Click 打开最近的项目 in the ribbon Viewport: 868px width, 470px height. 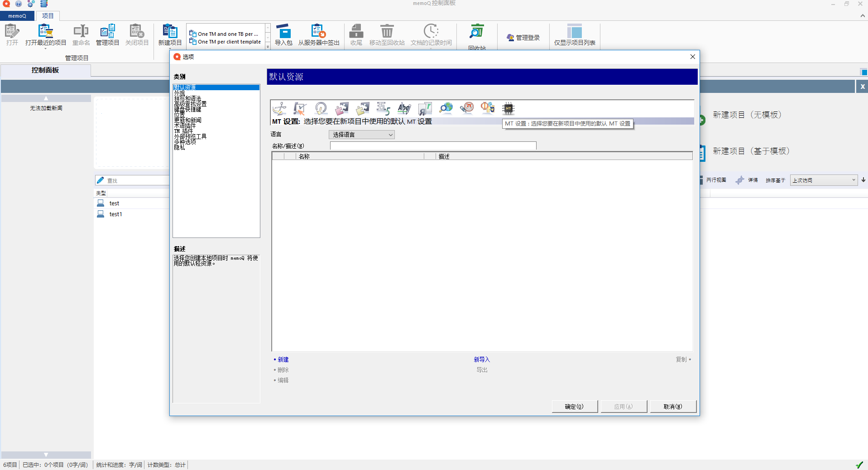(x=46, y=35)
